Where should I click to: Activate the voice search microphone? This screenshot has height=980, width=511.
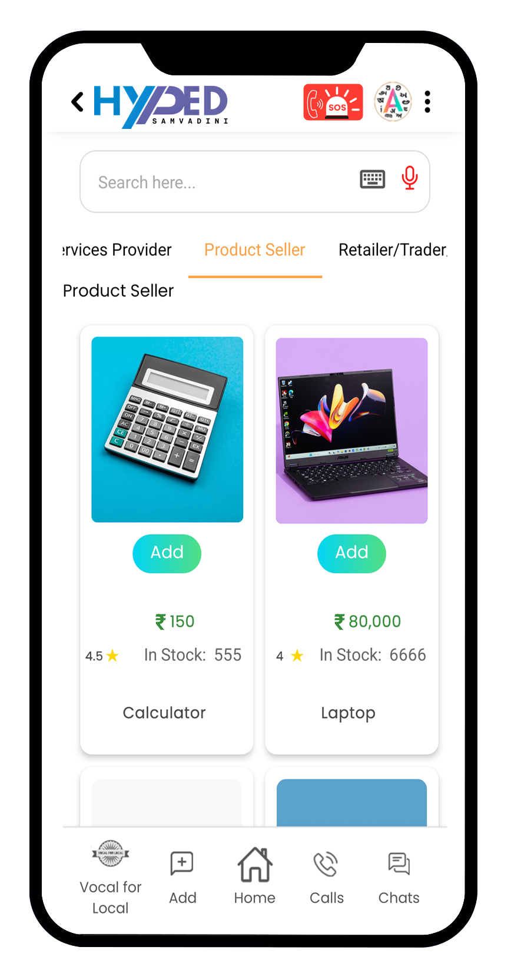[x=410, y=178]
